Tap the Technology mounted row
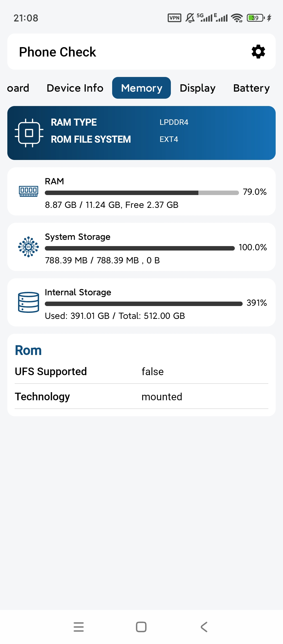Image resolution: width=283 pixels, height=644 pixels. [141, 397]
